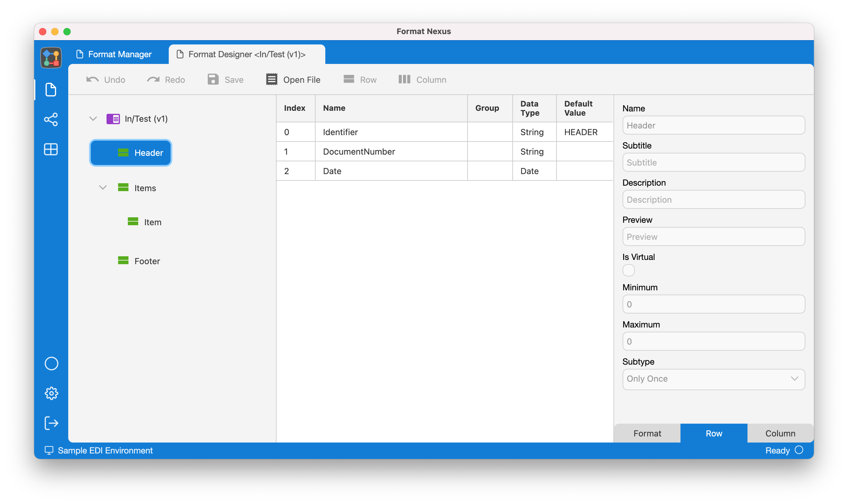Open the documents sidebar icon

coord(51,90)
